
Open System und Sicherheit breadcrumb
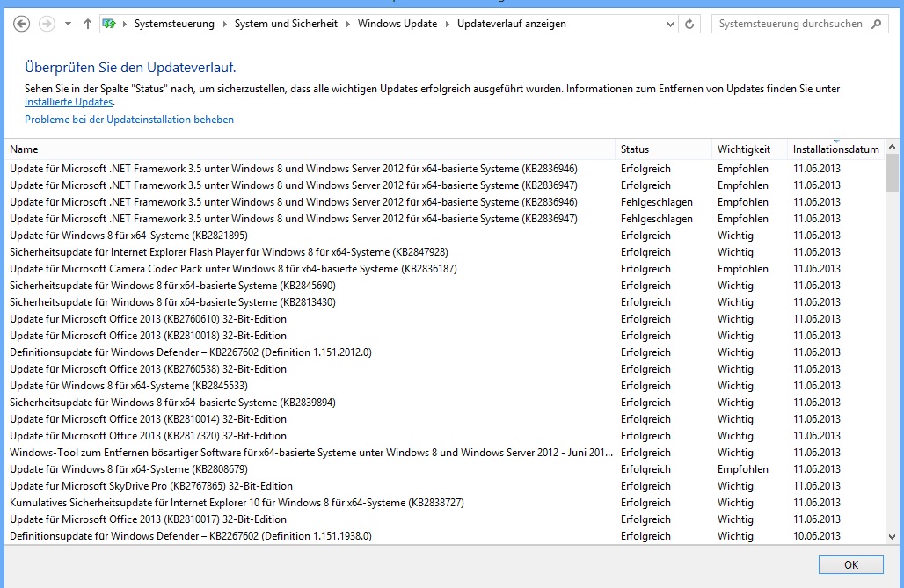click(286, 24)
